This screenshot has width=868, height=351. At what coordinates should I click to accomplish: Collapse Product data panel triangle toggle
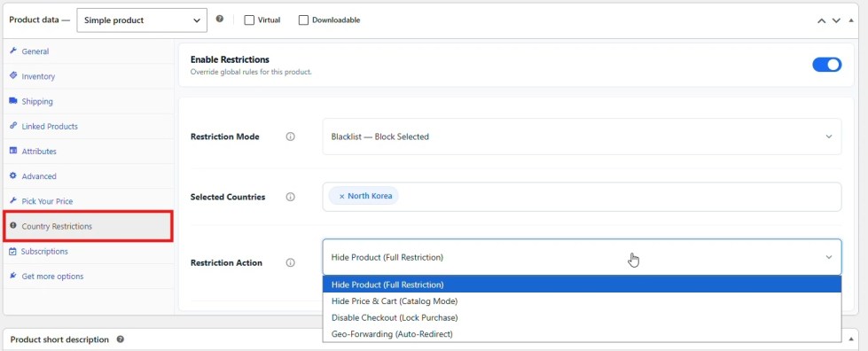tap(851, 20)
